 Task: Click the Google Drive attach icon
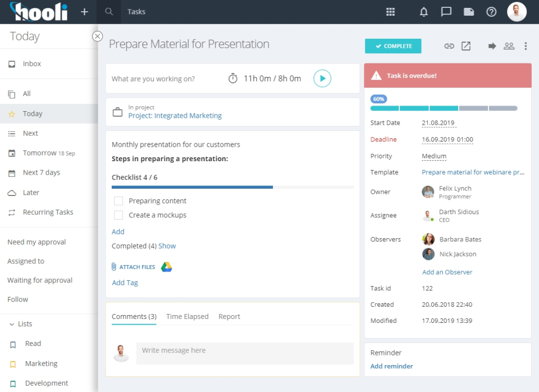(166, 267)
